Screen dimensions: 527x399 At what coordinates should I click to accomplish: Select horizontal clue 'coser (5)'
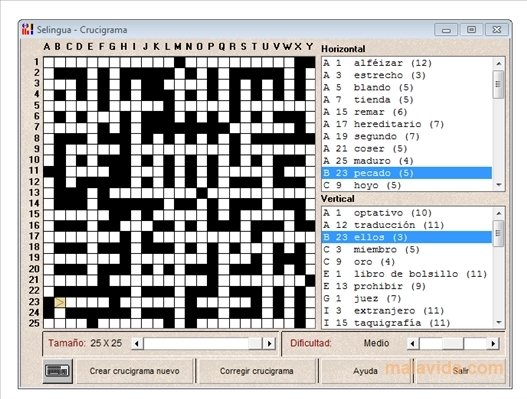coord(407,149)
